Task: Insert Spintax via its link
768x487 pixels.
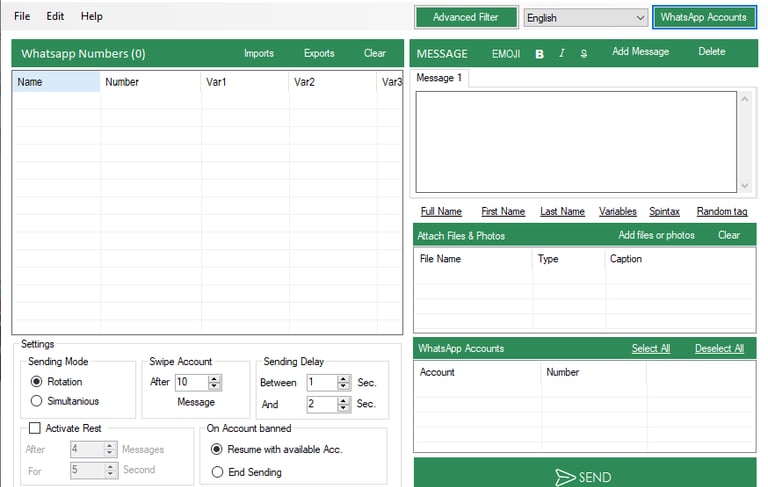Action: point(664,211)
